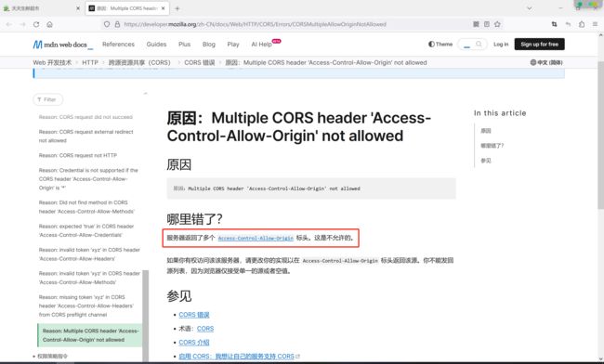This screenshot has height=364, width=604.
Task: Open the 术语 CORS glossary link
Action: (x=205, y=329)
